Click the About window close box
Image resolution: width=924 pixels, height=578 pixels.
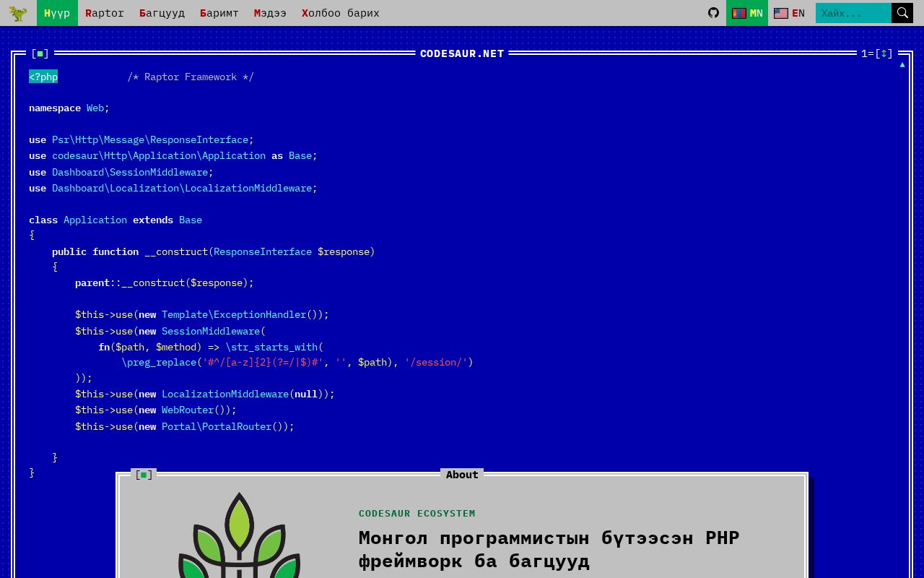pyautogui.click(x=144, y=475)
